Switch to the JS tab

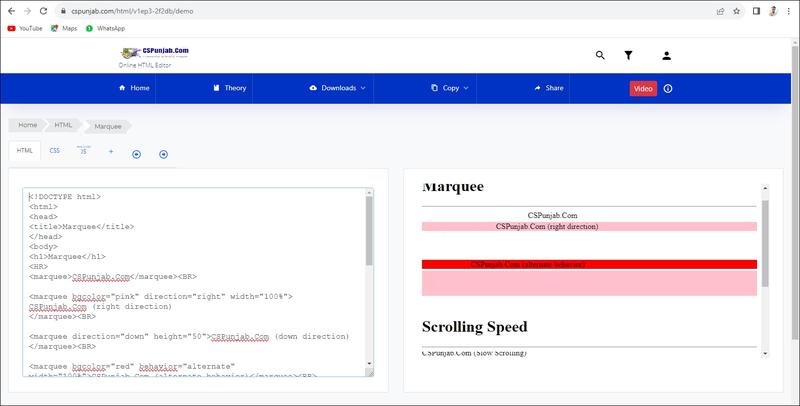83,151
